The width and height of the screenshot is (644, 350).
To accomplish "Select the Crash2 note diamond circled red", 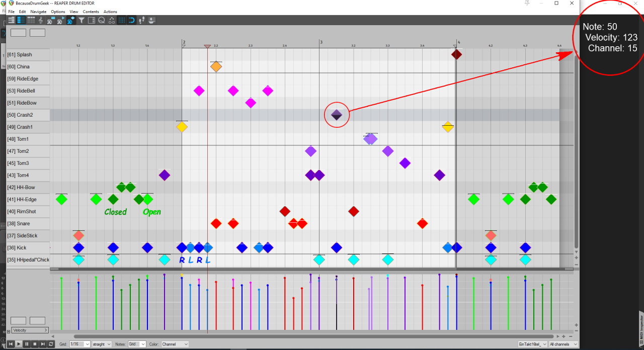I will tap(337, 115).
